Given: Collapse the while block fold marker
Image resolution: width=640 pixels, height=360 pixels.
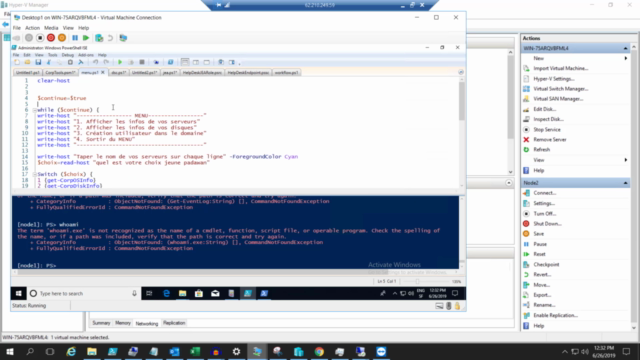Looking at the screenshot, I should [35, 110].
